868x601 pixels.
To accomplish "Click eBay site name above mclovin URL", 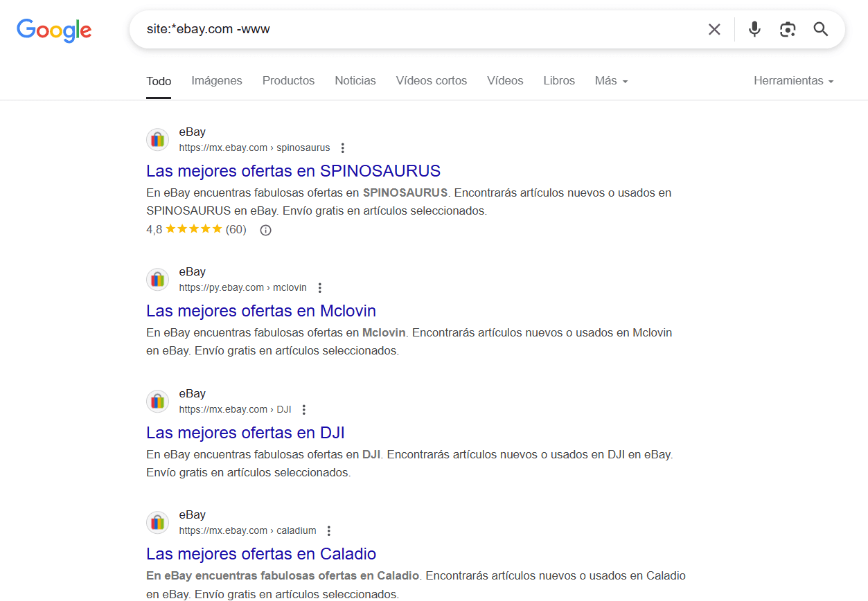I will [x=192, y=272].
